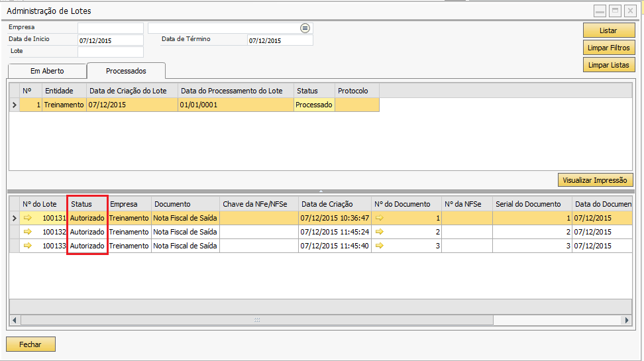The image size is (644, 361).
Task: Minimize the Administração de Lotes window
Action: [x=600, y=11]
